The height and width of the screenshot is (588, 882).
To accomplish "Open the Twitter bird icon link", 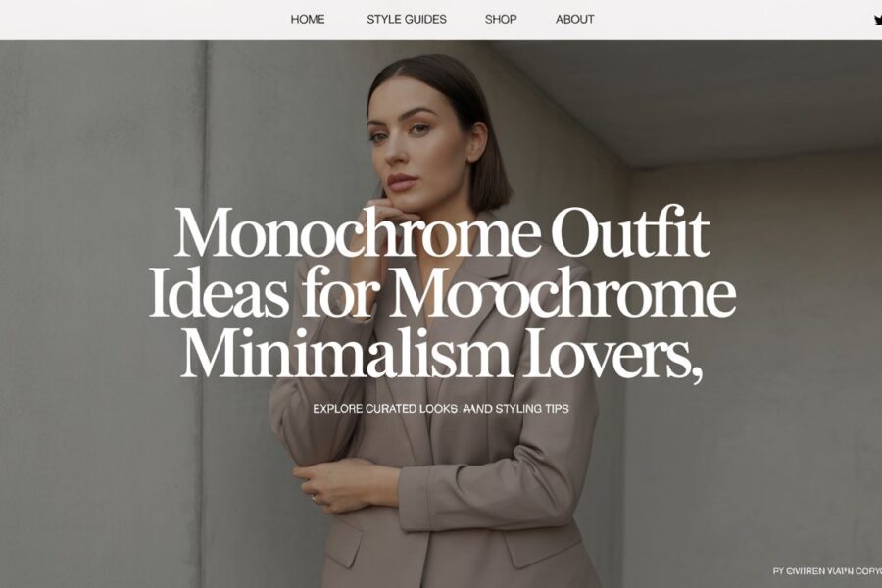I will [877, 20].
